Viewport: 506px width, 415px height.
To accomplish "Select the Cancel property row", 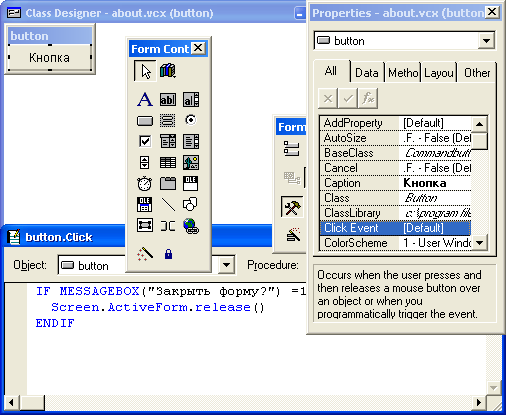I will tap(395, 168).
